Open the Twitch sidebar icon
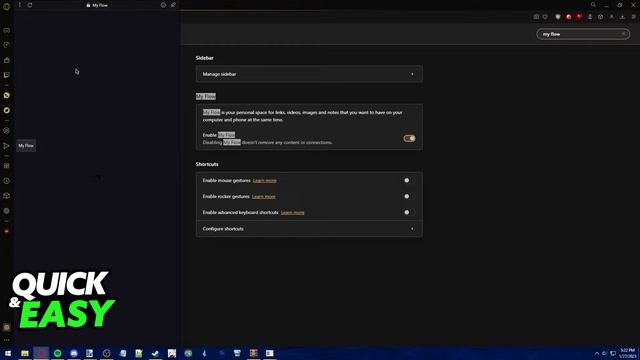Screen dimensions: 640x360 (7, 75)
